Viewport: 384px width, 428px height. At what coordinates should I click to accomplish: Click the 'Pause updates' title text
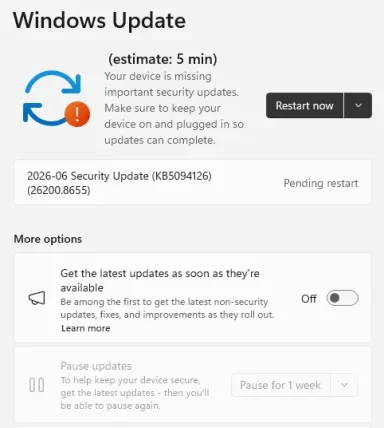(x=96, y=366)
